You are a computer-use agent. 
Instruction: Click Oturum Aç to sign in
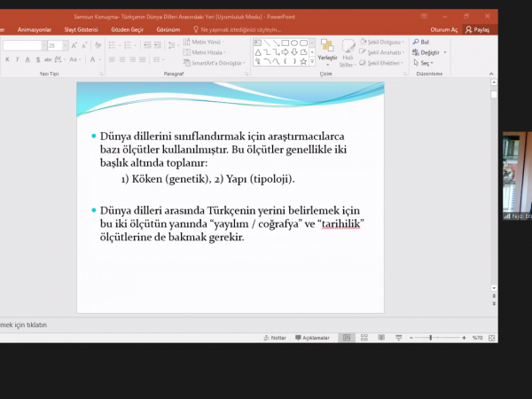point(444,30)
